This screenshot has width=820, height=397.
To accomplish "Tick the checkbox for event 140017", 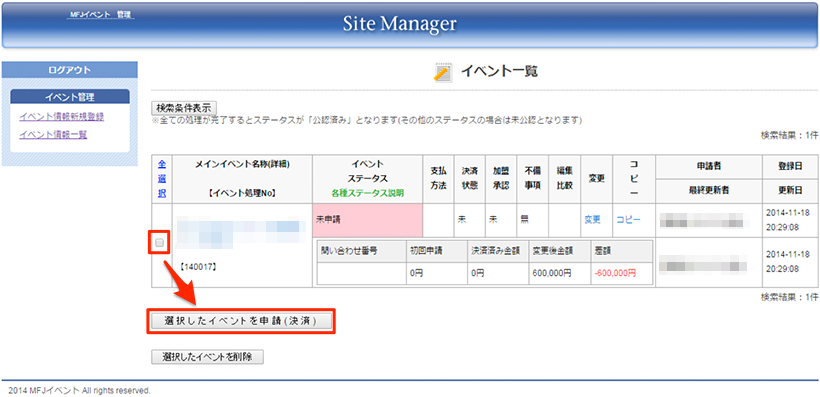I will coord(160,242).
